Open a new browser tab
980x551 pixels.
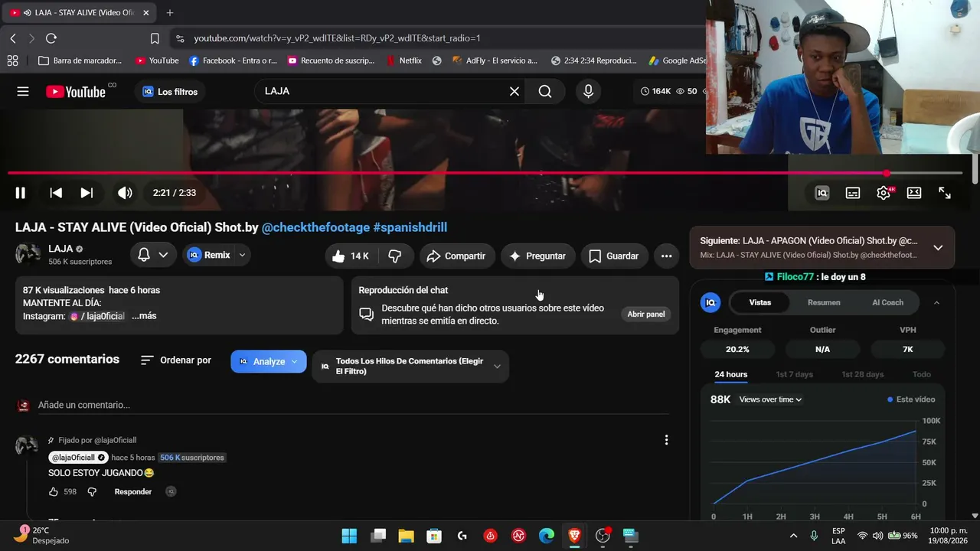(x=170, y=12)
